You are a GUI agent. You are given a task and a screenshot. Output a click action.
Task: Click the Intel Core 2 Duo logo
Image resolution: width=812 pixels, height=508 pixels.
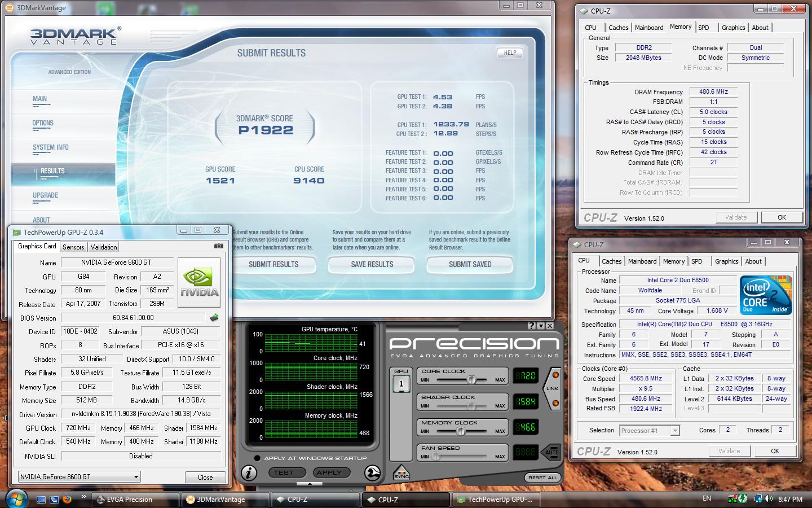pyautogui.click(x=766, y=295)
